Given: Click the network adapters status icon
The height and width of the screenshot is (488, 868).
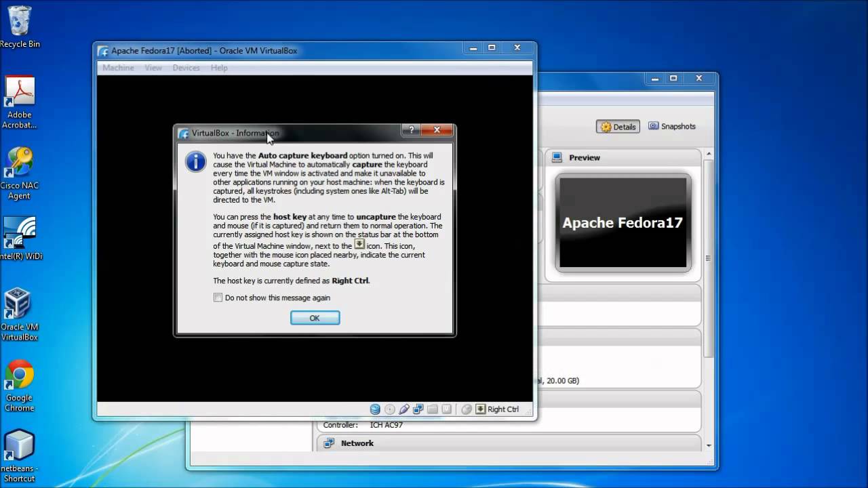Looking at the screenshot, I should 418,409.
